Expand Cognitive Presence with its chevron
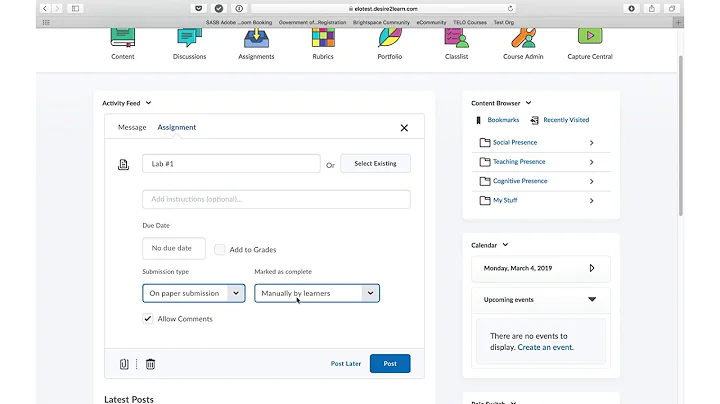Image resolution: width=720 pixels, height=404 pixels. coord(591,181)
